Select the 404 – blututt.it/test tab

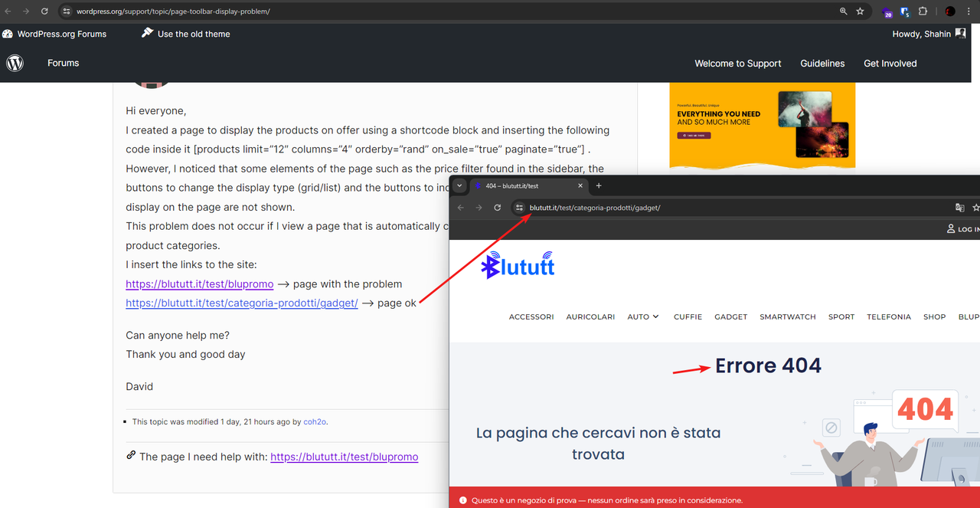point(528,185)
